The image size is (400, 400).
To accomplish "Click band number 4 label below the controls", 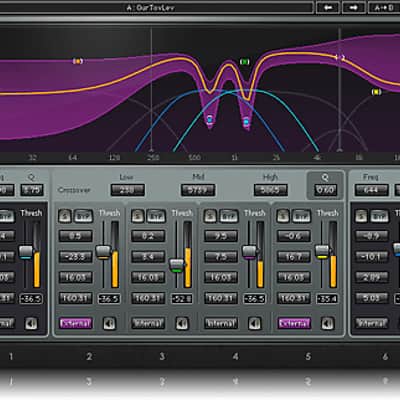I will [x=235, y=356].
